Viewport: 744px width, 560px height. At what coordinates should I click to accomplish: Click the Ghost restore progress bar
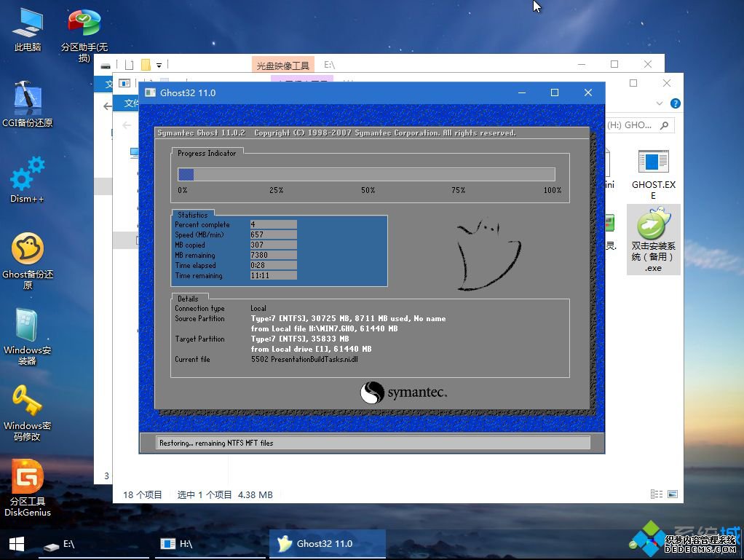click(x=366, y=174)
